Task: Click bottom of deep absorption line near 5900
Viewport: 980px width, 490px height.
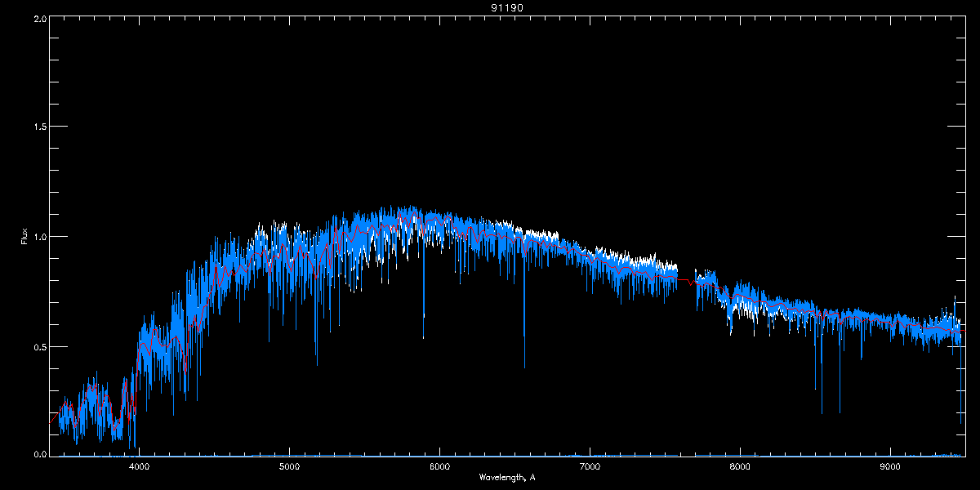Action: pyautogui.click(x=423, y=336)
